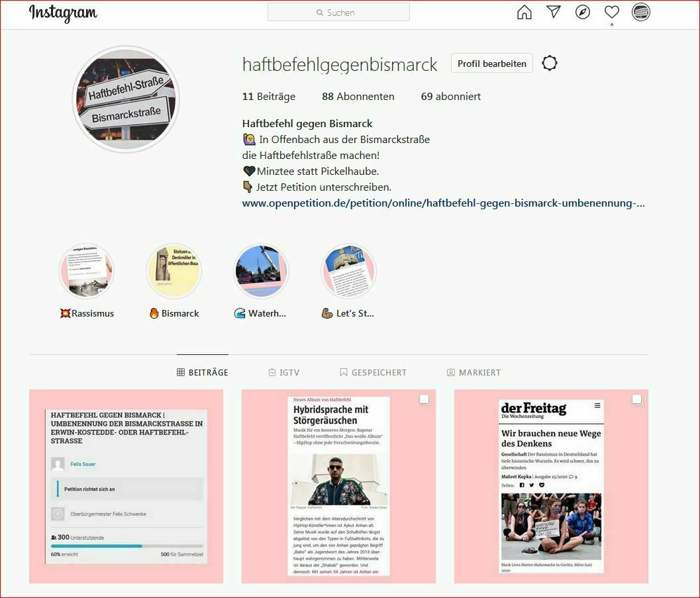Open direct messages paper plane icon
The width and height of the screenshot is (700, 598).
tap(554, 13)
